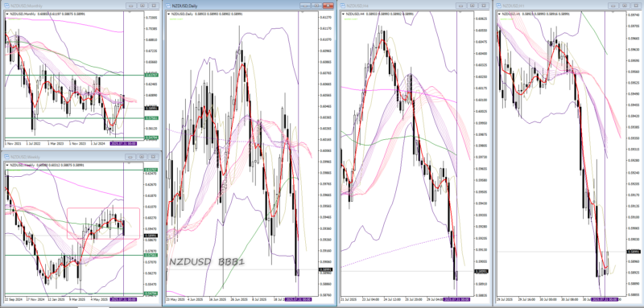Click '23 May 2025' date on Daily time axis
This screenshot has width=644, height=308.
(x=175, y=299)
